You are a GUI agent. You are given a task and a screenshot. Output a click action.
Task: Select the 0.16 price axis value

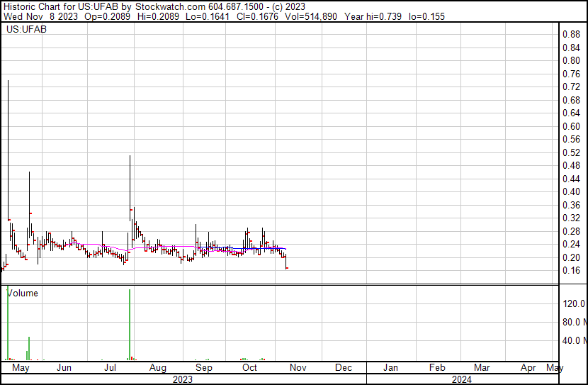click(x=571, y=271)
